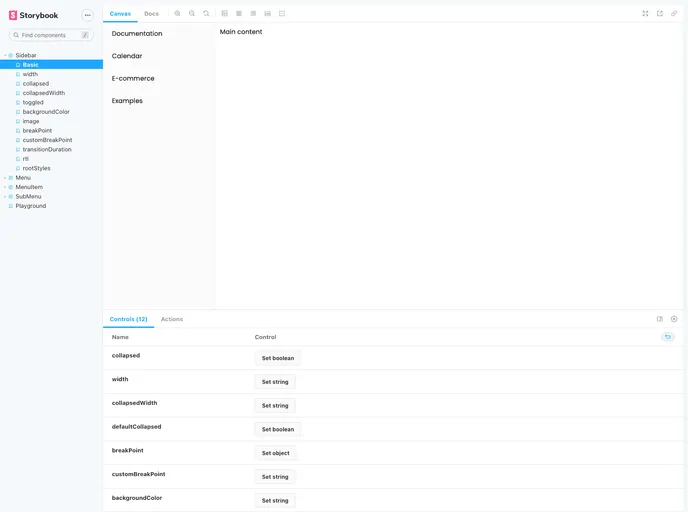Collapse the Sidebar component tree node
Image resolution: width=688 pixels, height=512 pixels.
pyautogui.click(x=25, y=55)
